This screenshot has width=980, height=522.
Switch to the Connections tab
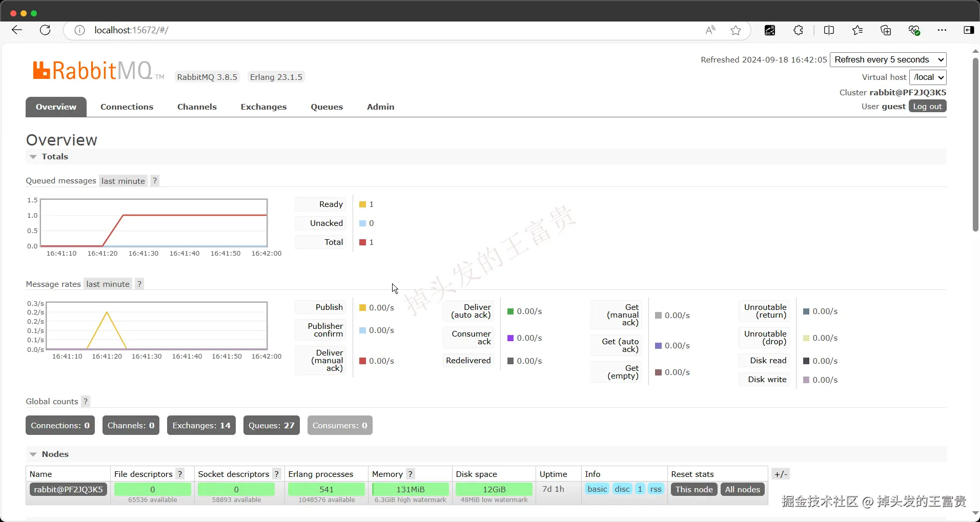pyautogui.click(x=127, y=107)
